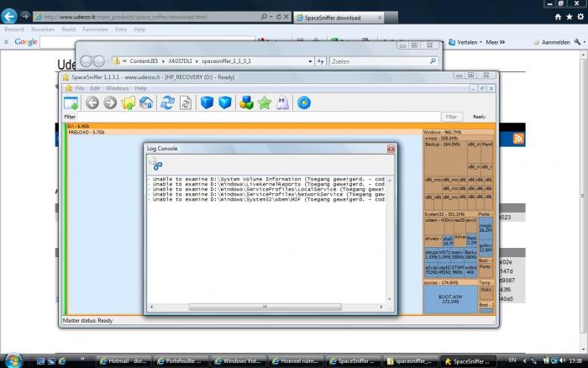Viewport: 588px width, 368px height.
Task: Open a new view in SpaceSniffer toolbar
Action: 71,103
